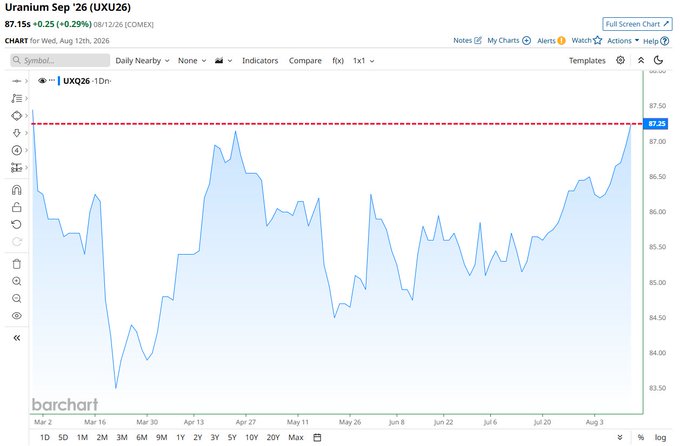Image resolution: width=680 pixels, height=446 pixels.
Task: Select the 2Y time range
Action: [x=198, y=437]
